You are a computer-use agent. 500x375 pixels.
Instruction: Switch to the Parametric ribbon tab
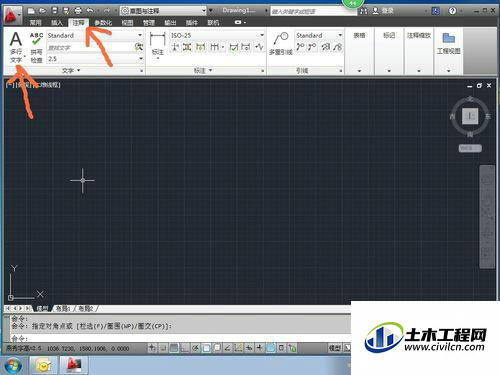[x=103, y=23]
